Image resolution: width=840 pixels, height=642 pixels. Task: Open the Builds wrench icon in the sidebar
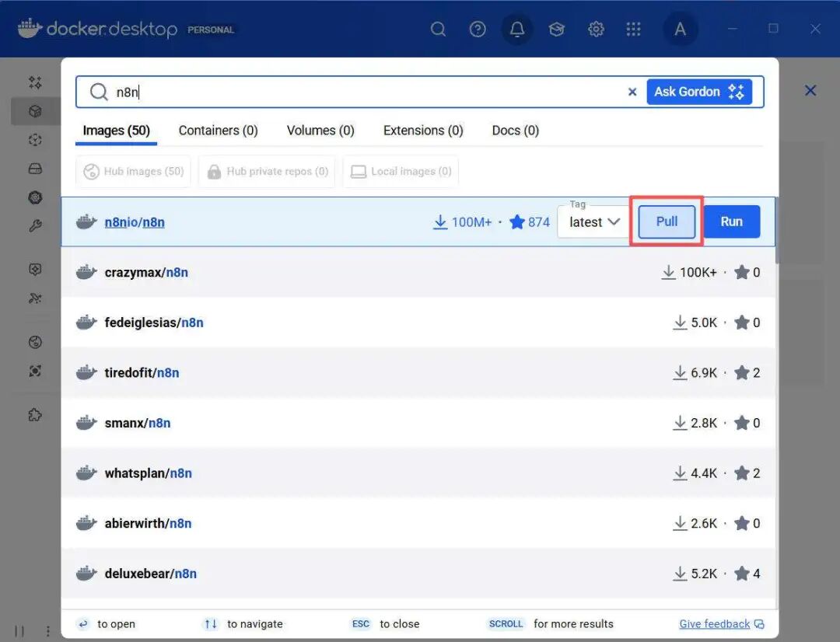click(x=35, y=226)
